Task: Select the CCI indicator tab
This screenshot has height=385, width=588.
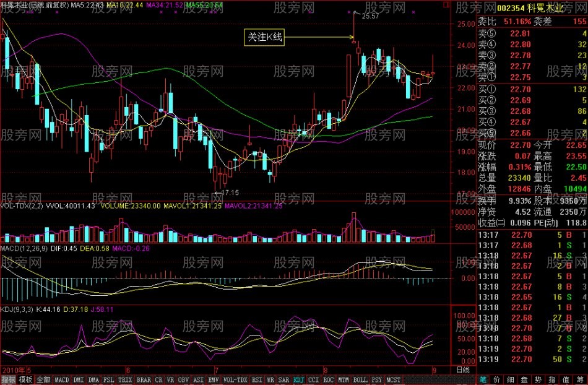Action: pos(314,380)
